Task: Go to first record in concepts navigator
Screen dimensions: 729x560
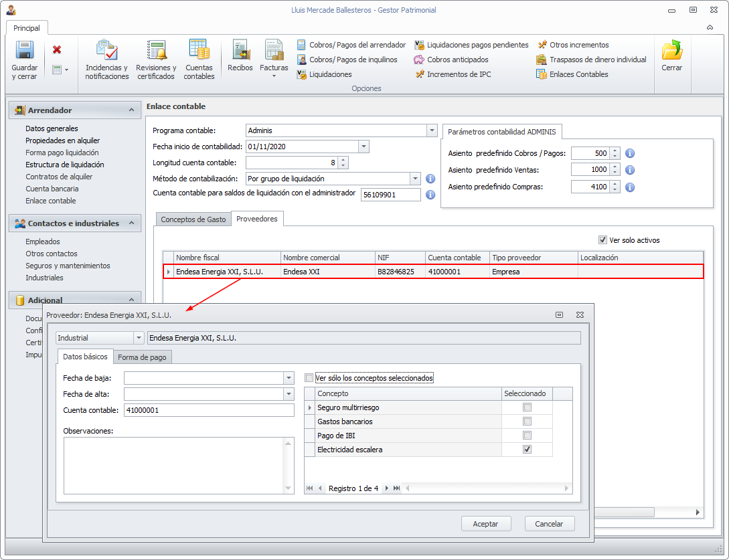Action: pos(310,488)
